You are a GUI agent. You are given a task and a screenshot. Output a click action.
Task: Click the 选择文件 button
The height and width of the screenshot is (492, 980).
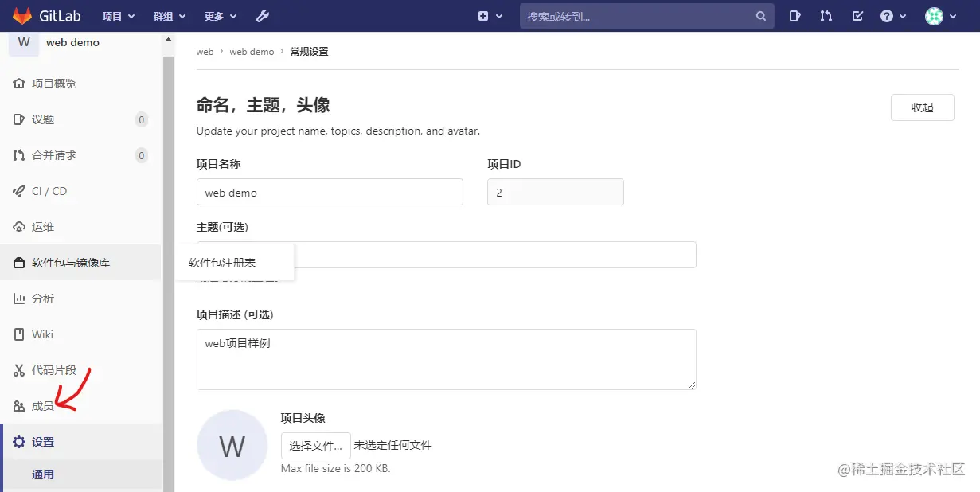pos(315,445)
